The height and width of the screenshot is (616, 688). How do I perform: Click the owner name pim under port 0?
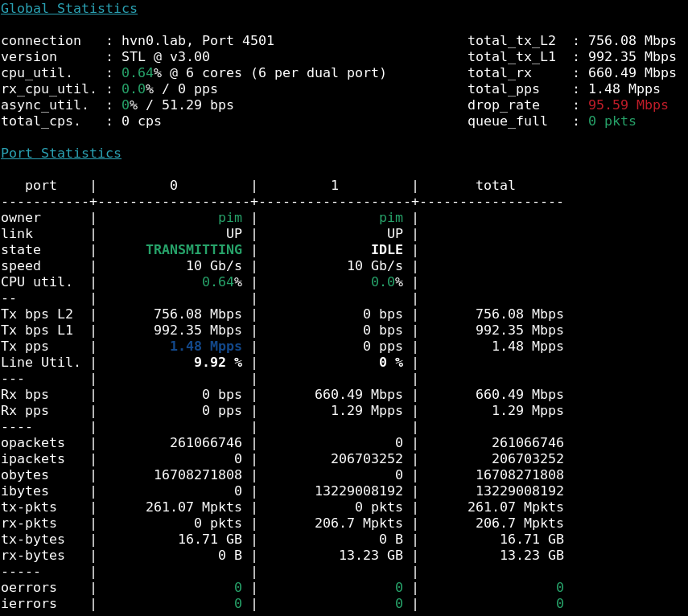[x=229, y=218]
